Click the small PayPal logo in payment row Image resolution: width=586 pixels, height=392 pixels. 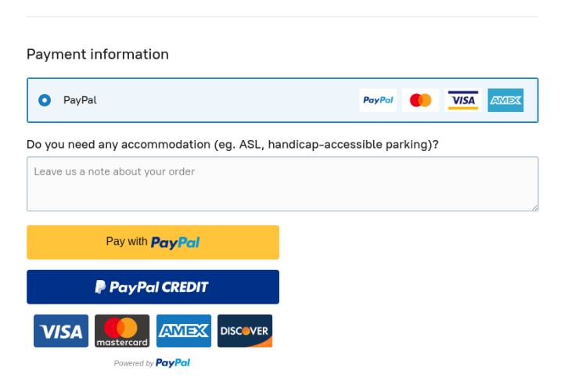(x=378, y=100)
